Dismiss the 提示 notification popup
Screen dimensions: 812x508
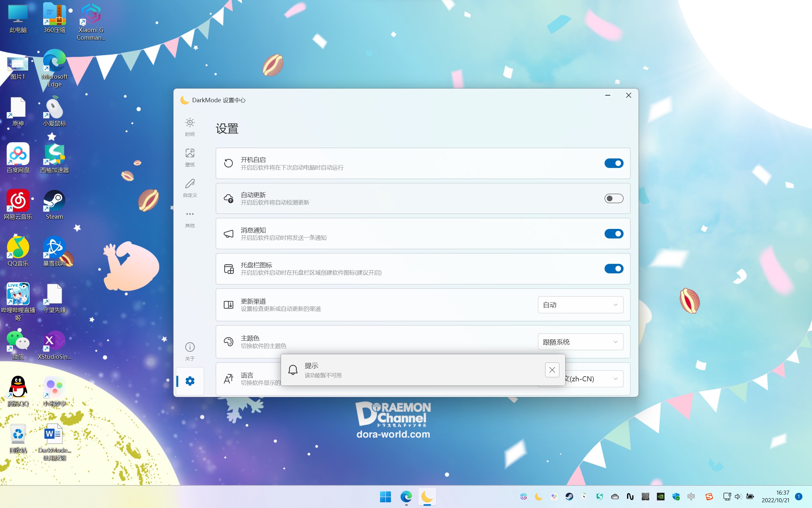[552, 370]
